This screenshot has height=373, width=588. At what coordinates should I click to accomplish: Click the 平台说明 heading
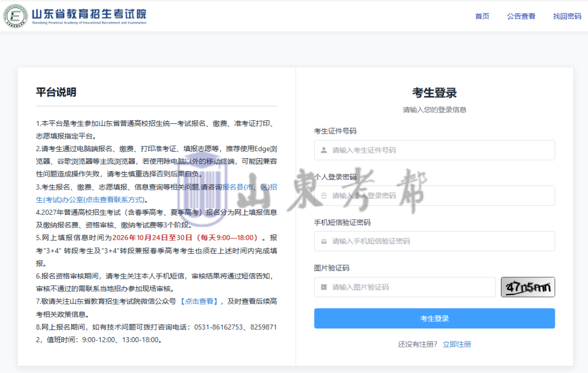pos(56,92)
